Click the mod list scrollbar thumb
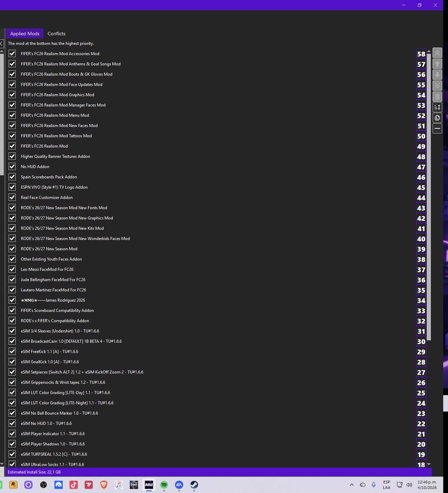This screenshot has height=493, width=448. coord(429,197)
